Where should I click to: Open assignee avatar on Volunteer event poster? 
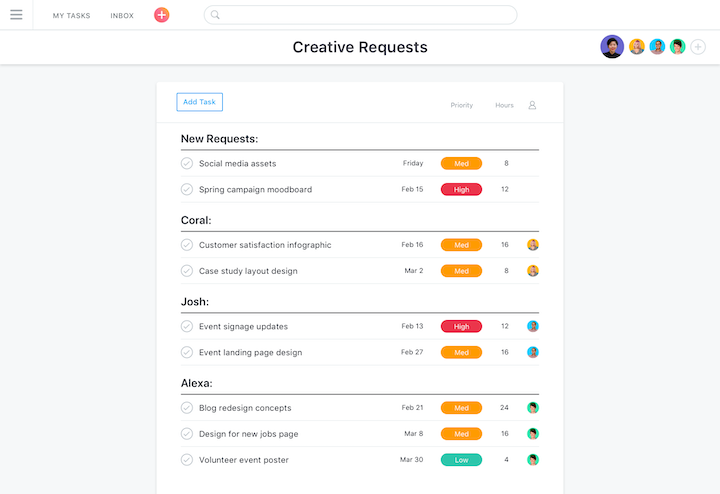click(x=533, y=460)
